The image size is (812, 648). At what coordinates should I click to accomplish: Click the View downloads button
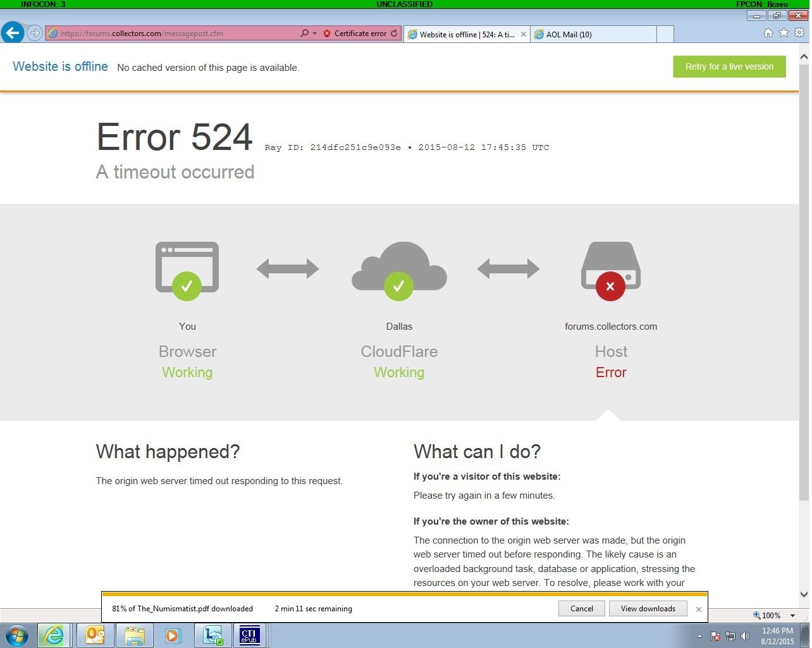648,609
